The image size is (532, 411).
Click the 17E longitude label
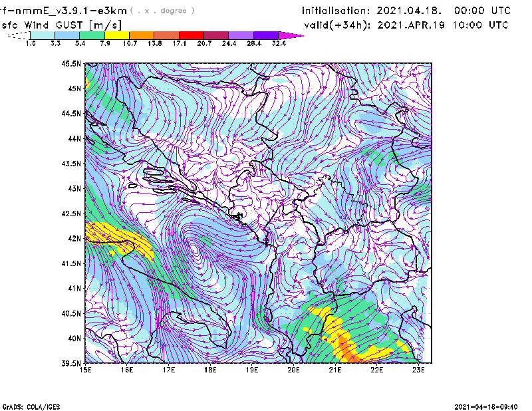coord(169,370)
